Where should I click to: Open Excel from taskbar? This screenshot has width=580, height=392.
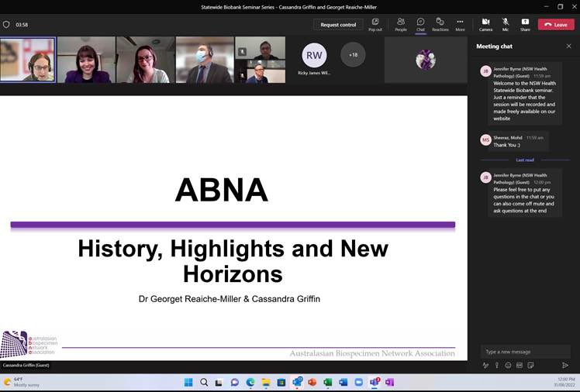click(328, 382)
